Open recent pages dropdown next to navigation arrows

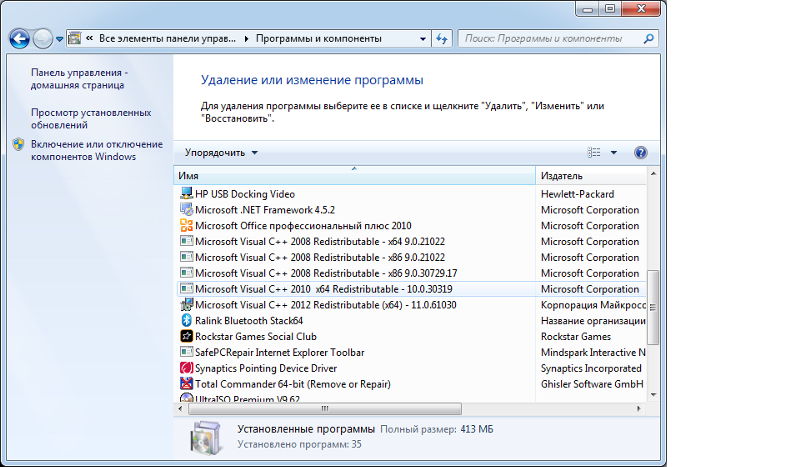[59, 39]
